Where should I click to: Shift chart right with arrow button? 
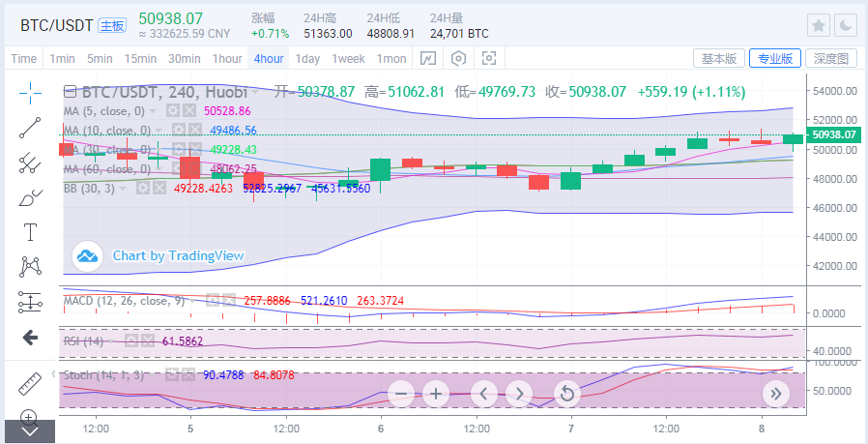519,394
